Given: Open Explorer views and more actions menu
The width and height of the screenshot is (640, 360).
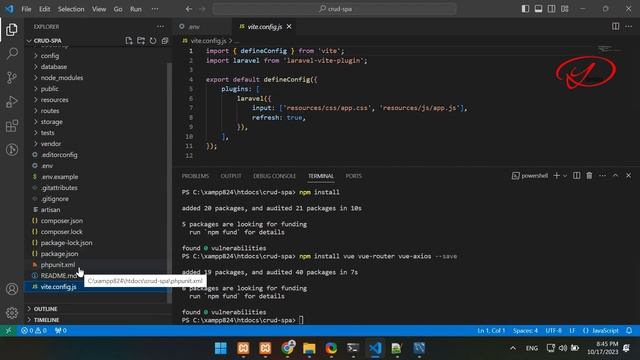Looking at the screenshot, I should point(160,27).
